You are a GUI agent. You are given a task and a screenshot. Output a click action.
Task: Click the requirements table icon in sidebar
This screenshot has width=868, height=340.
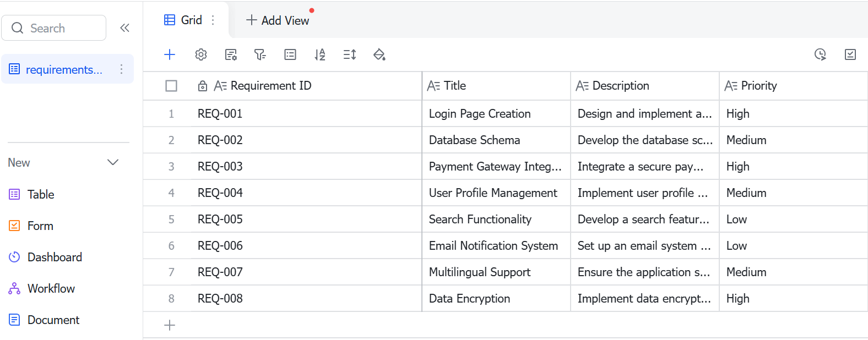pyautogui.click(x=14, y=69)
